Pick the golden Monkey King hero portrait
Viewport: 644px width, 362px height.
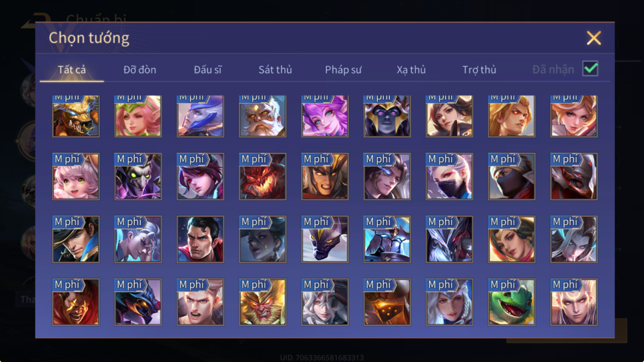(263, 302)
